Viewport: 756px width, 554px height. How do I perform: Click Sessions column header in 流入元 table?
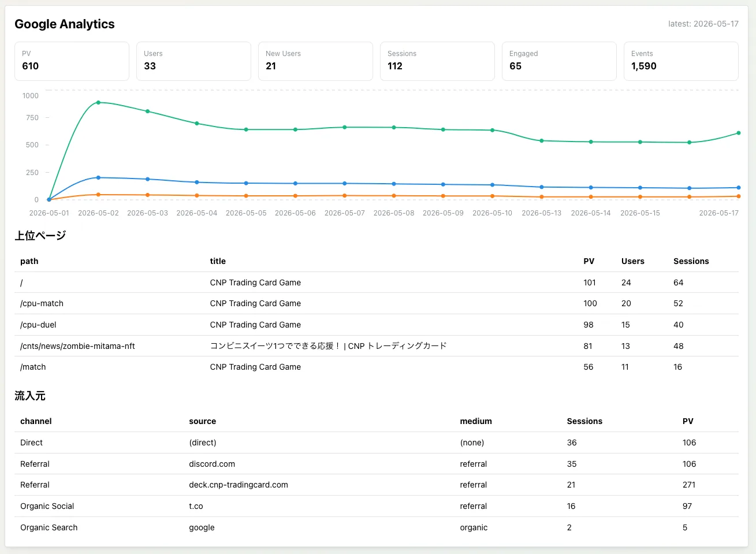584,421
